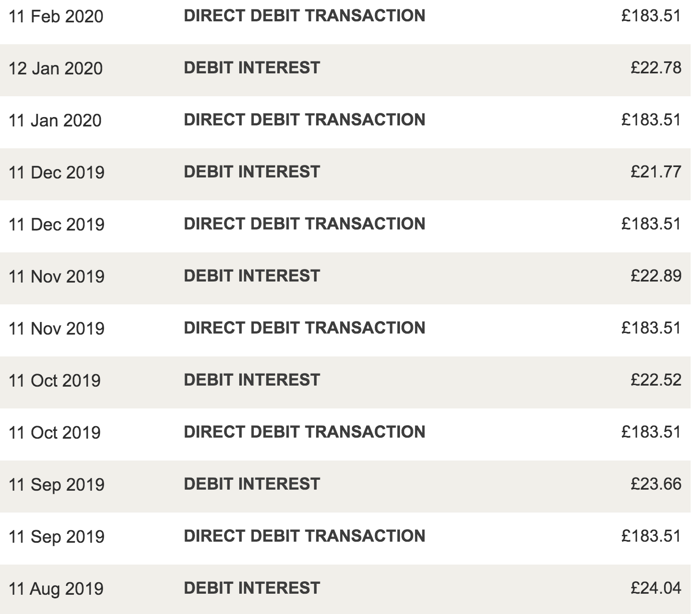This screenshot has width=700, height=614.
Task: Click the 11 Aug 2019 date
Action: coord(56,589)
